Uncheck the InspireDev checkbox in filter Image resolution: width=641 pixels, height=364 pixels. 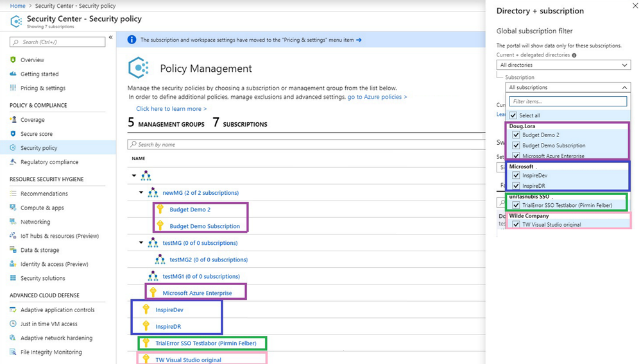point(516,175)
